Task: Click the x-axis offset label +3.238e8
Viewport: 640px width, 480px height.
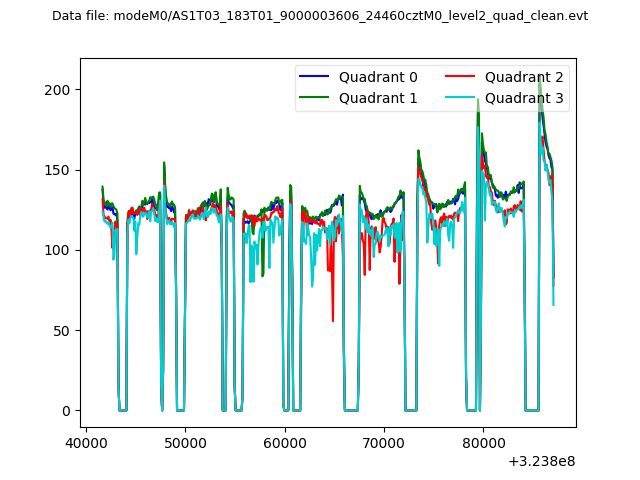Action: point(542,461)
